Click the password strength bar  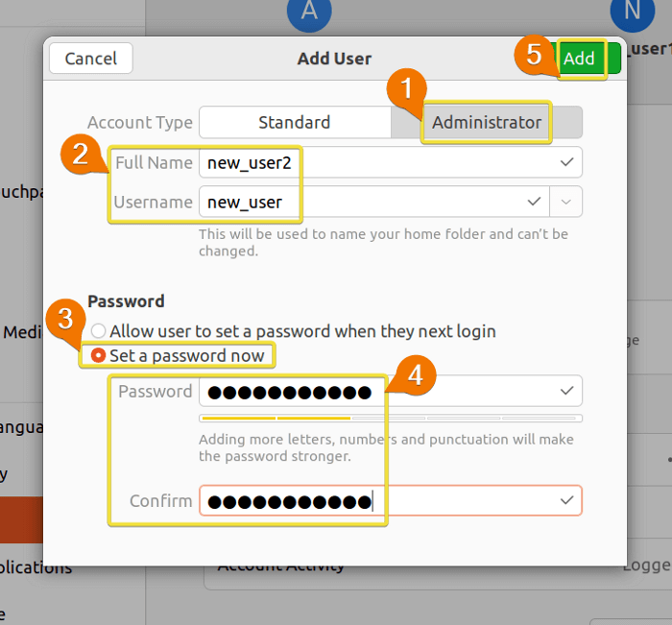coord(391,418)
